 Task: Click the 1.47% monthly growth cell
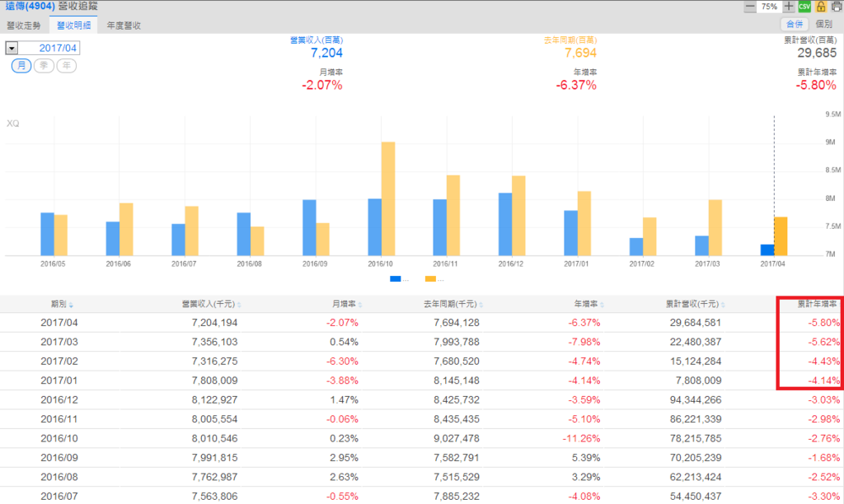point(344,400)
